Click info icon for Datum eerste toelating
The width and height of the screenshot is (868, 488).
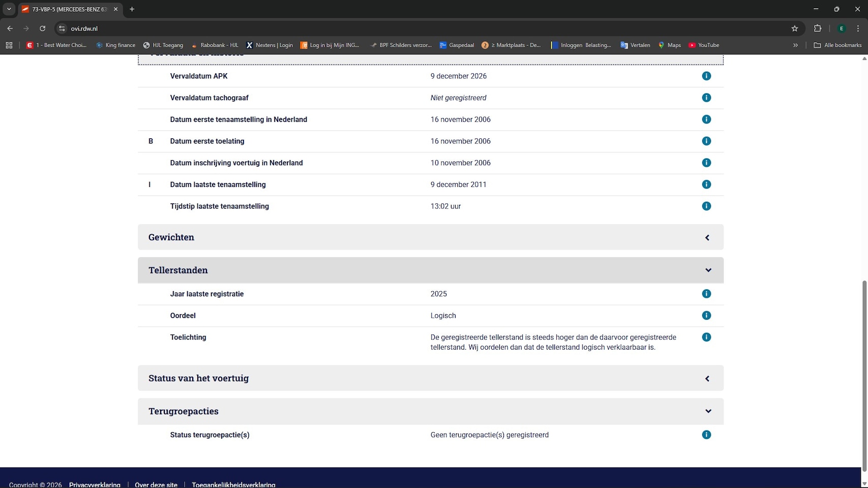[x=706, y=141]
